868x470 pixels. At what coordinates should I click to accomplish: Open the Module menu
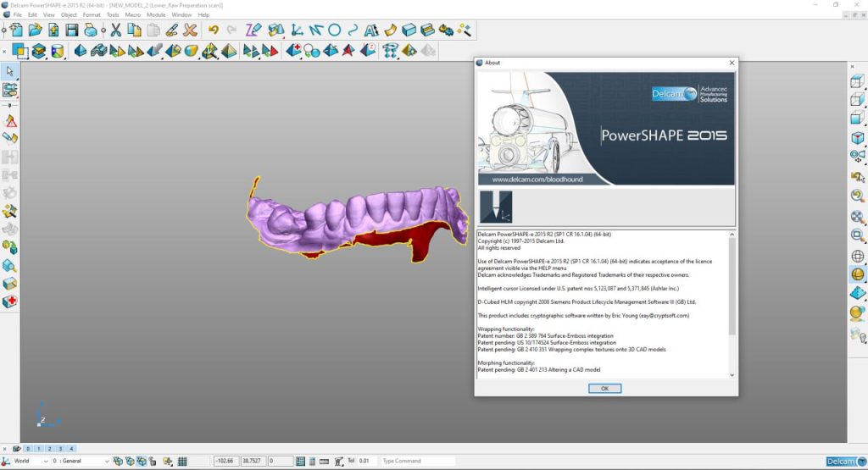click(156, 14)
